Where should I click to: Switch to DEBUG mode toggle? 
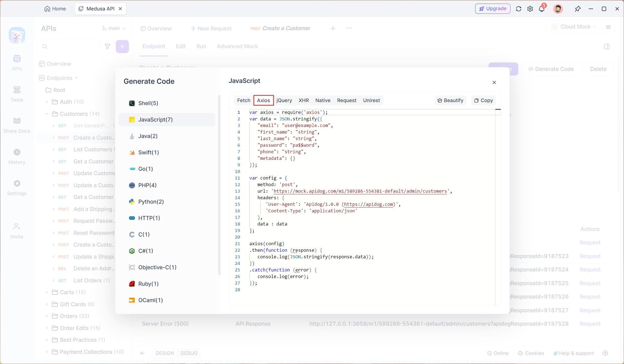tap(189, 353)
